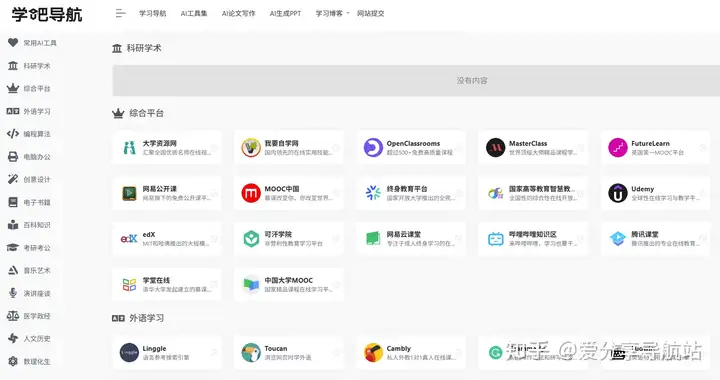This screenshot has height=380, width=720.
Task: Open the MOOC中国 card
Action: coord(289,193)
